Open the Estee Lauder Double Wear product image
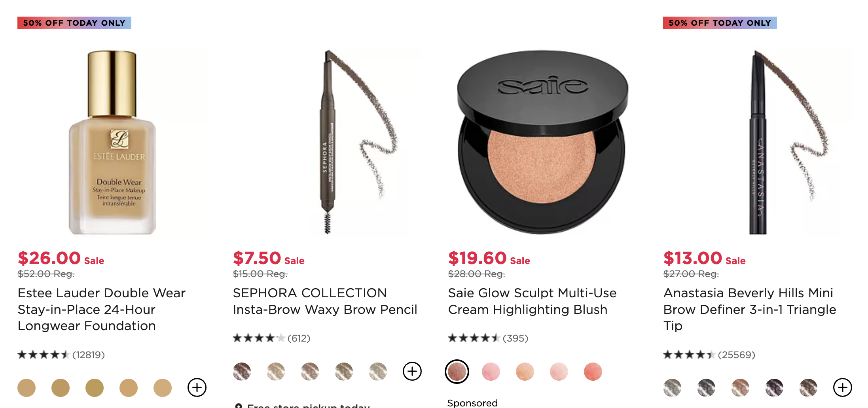The width and height of the screenshot is (868, 408). (x=112, y=142)
